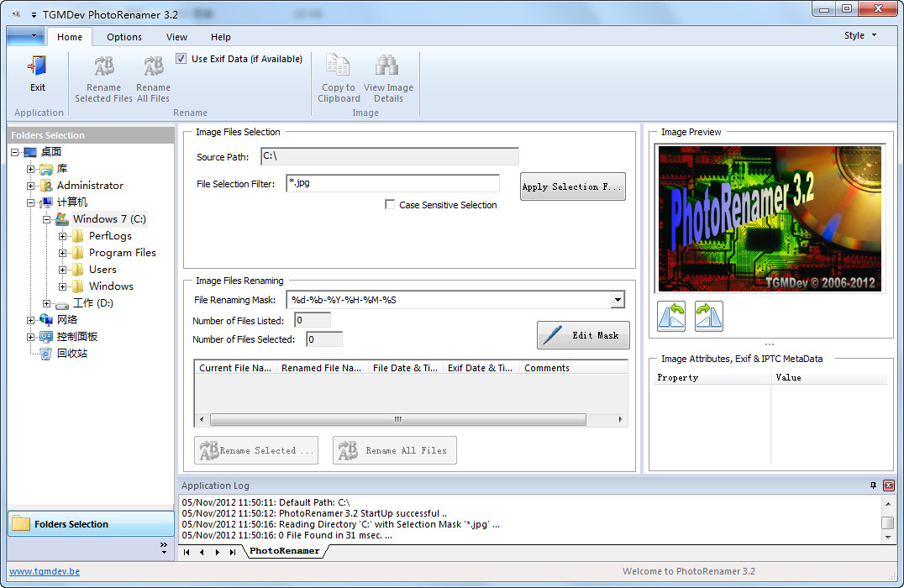Click the Rename Selected button below the list
Screen dimensions: 904x588
[256, 450]
